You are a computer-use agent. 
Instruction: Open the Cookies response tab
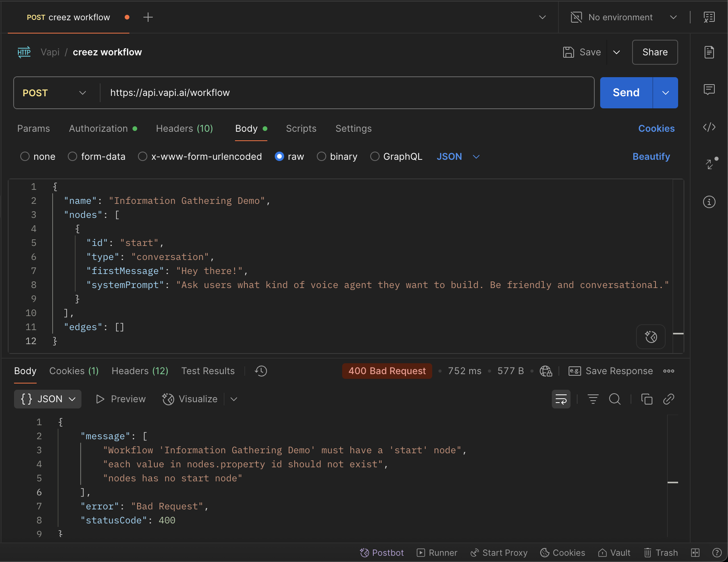[74, 371]
